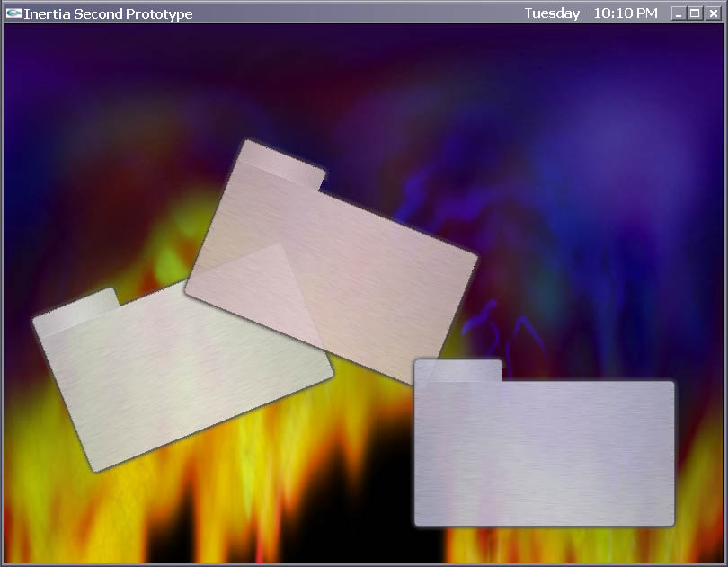The height and width of the screenshot is (567, 728).
Task: Click the tab of the white left folder
Action: [x=76, y=312]
